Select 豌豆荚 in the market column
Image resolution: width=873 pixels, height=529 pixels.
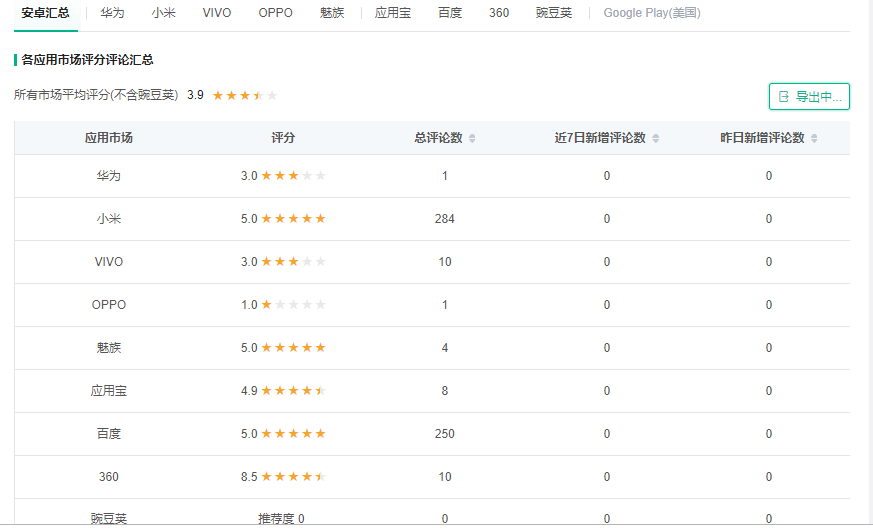click(109, 519)
